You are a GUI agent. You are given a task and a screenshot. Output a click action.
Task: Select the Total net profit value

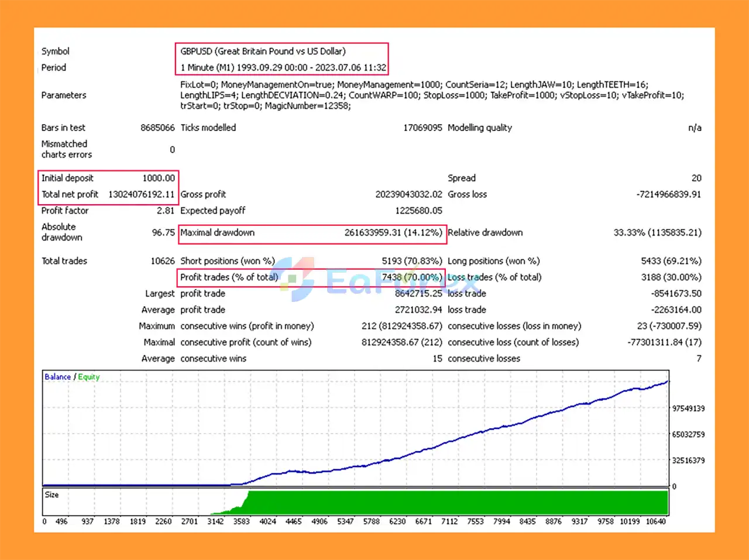pyautogui.click(x=141, y=194)
